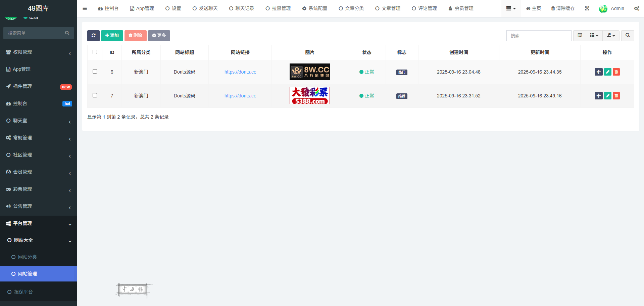Screen dimensions: 644x306
Task: Open the export data dropdown
Action: 611,36
